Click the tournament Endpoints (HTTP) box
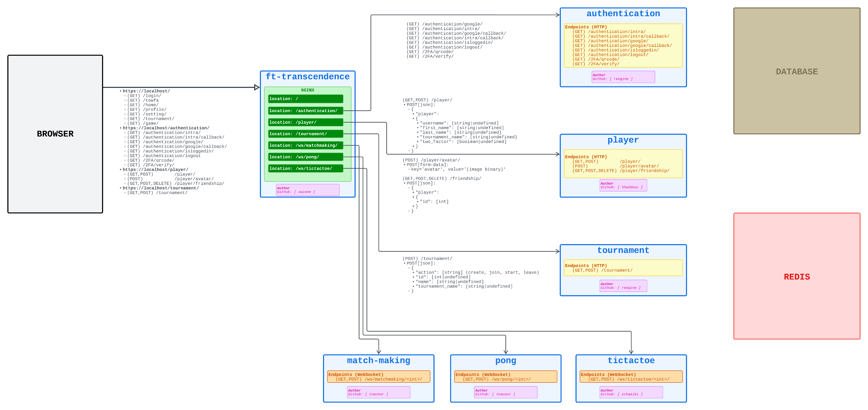 pos(623,268)
